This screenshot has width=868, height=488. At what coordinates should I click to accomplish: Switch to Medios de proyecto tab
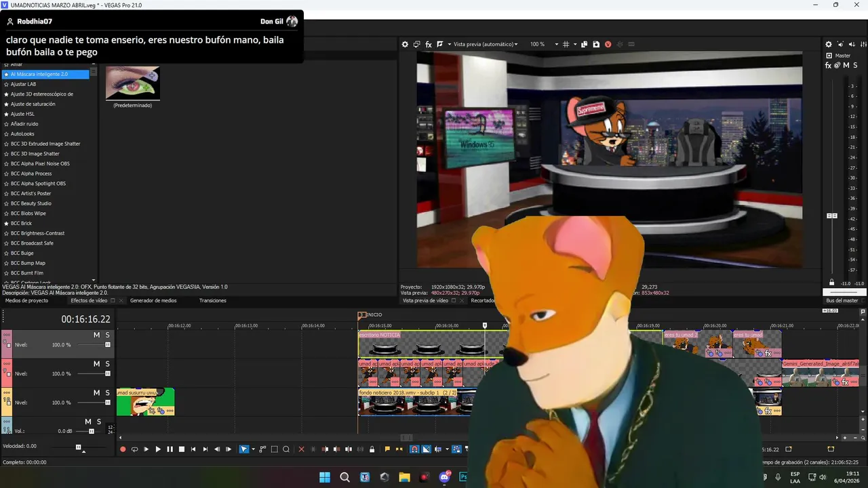click(26, 300)
